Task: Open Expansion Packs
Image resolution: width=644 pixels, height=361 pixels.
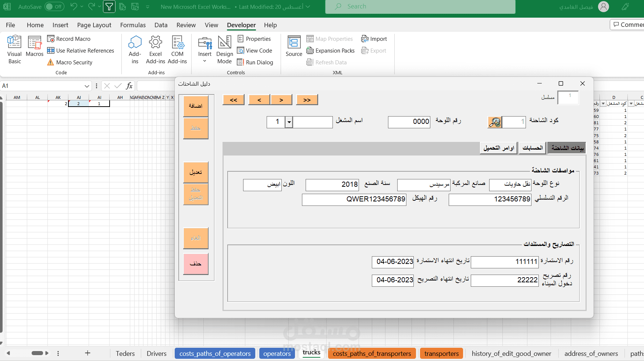Action: (331, 50)
